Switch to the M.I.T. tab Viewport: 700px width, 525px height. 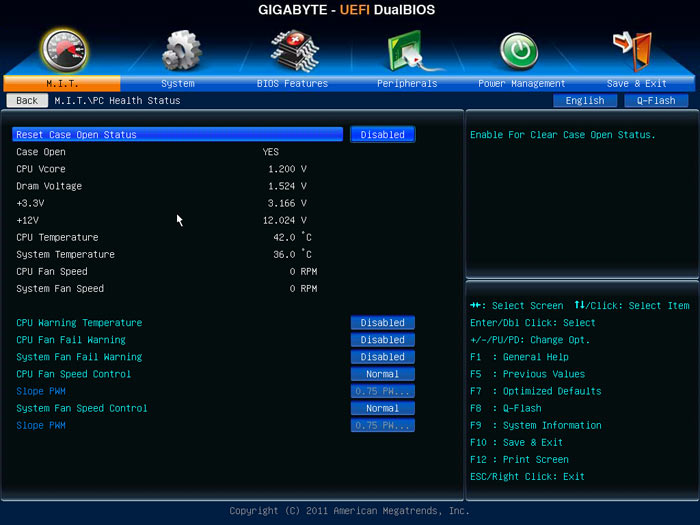[x=62, y=83]
